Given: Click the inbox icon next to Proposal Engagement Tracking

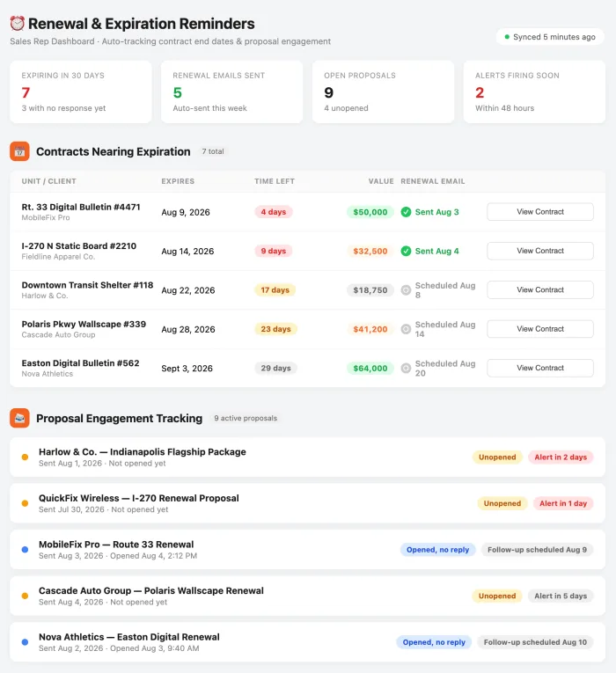Looking at the screenshot, I should tap(19, 418).
